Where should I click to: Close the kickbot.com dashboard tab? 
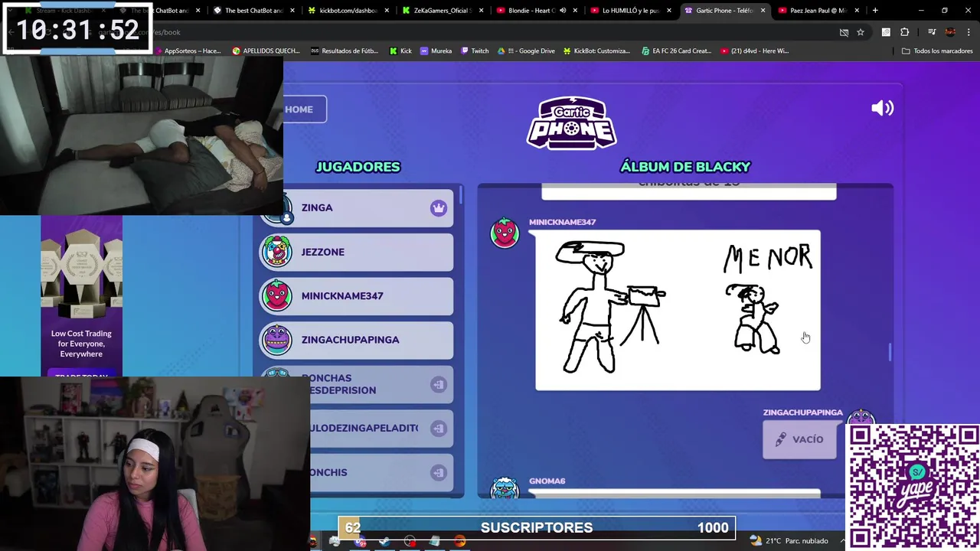pos(387,11)
